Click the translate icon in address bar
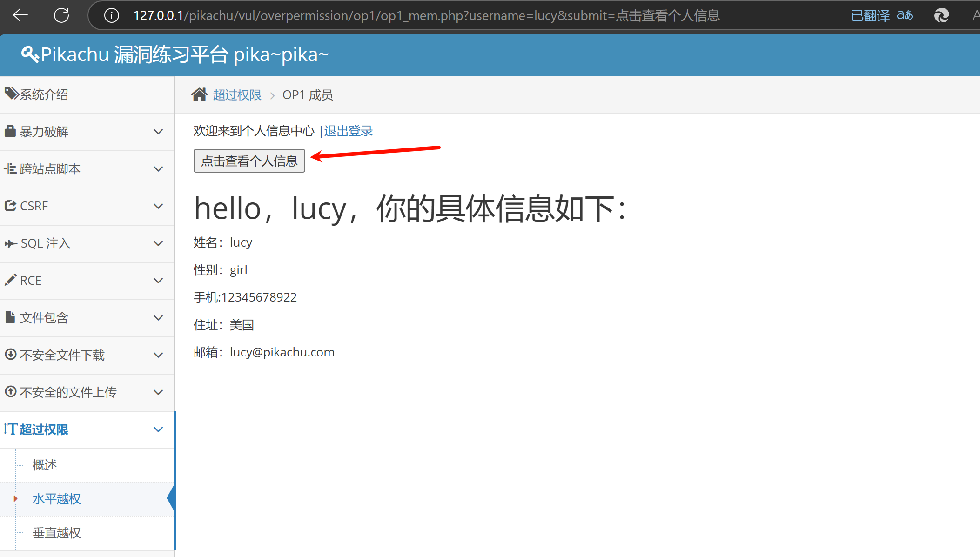 [905, 15]
